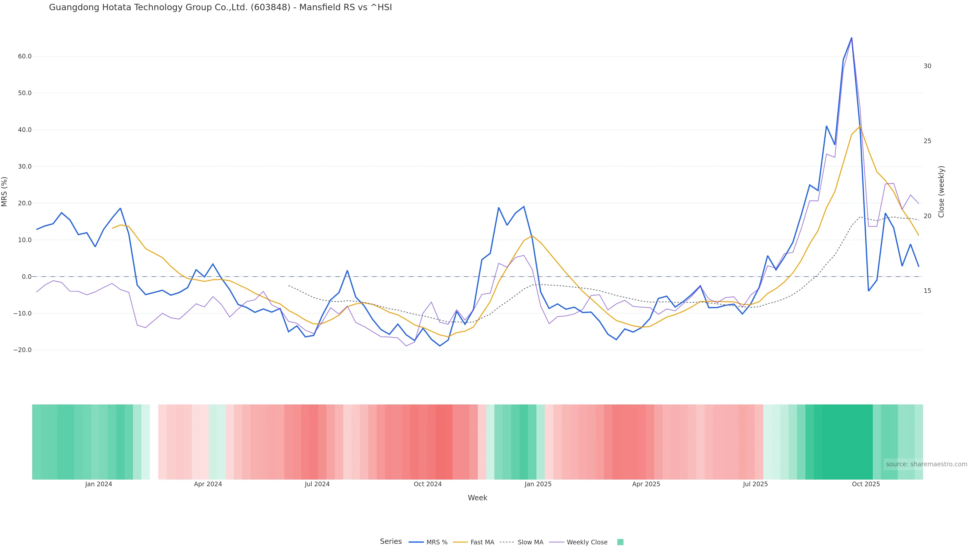Click the orange Fast MA legend line

460,542
